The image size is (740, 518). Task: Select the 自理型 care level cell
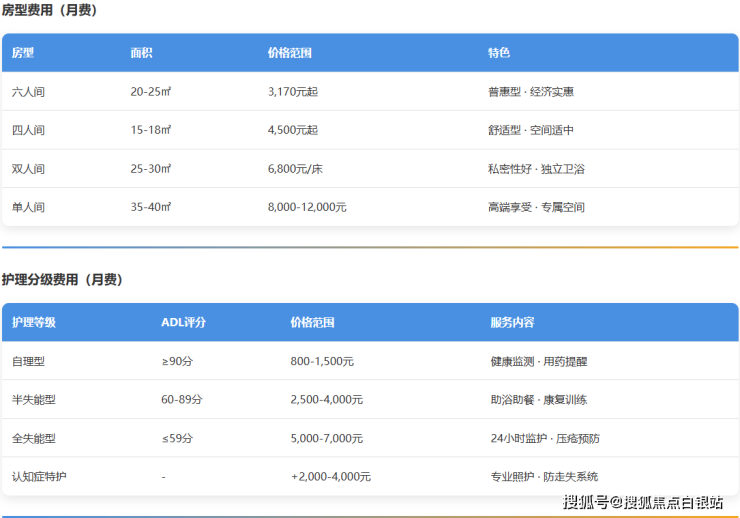pos(28,361)
